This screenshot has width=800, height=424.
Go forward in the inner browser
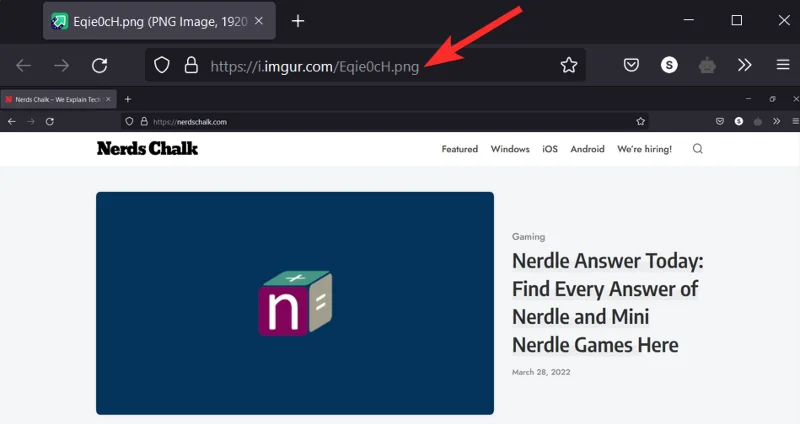(31, 121)
